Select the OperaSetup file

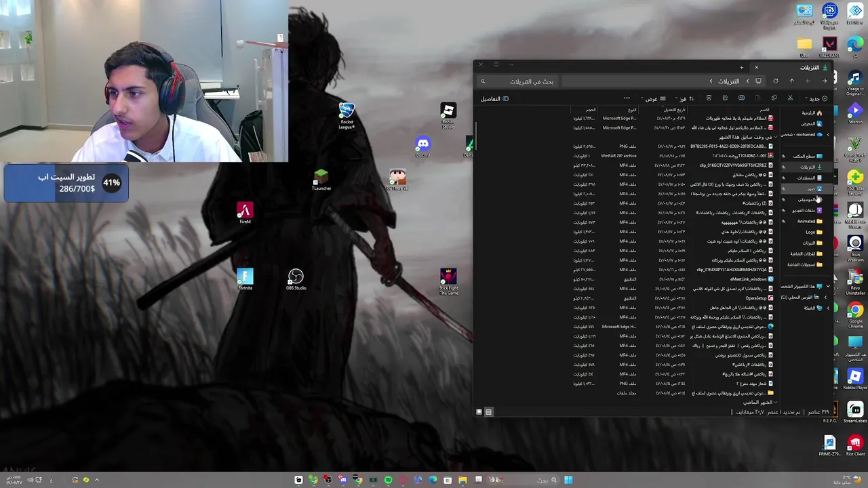pos(673,298)
